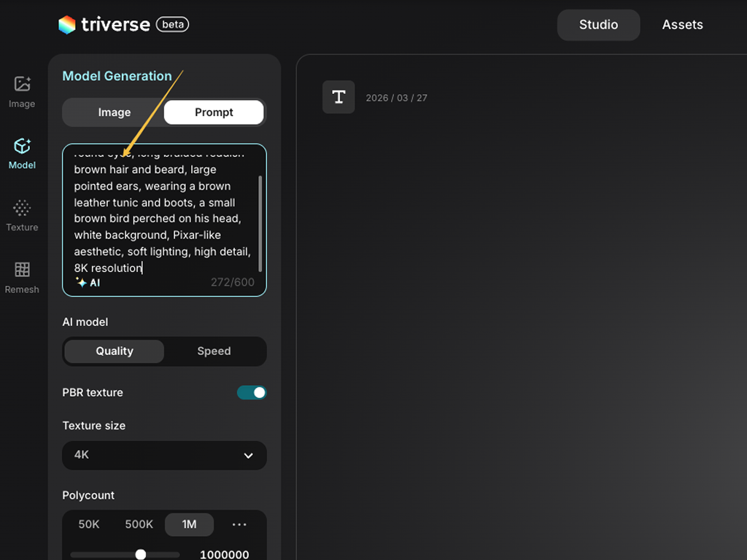Switch to the Prompt input tab

(214, 112)
